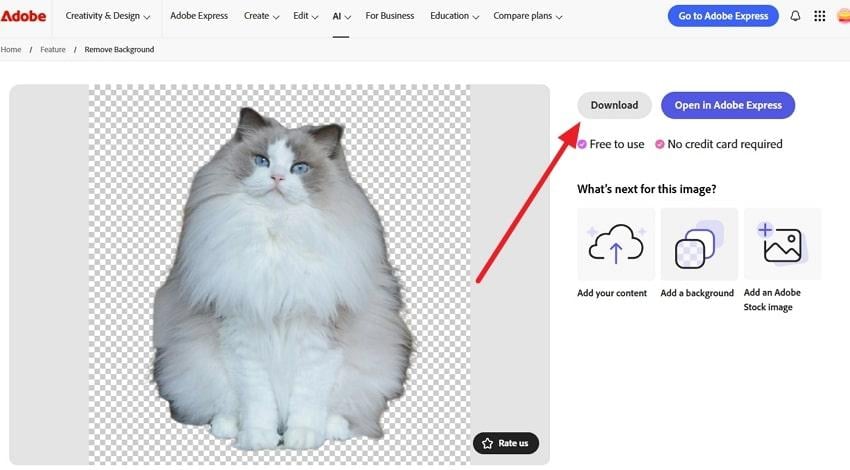Image resolution: width=850 pixels, height=470 pixels.
Task: Click the Add an Adobe Stock image icon
Action: click(x=782, y=244)
